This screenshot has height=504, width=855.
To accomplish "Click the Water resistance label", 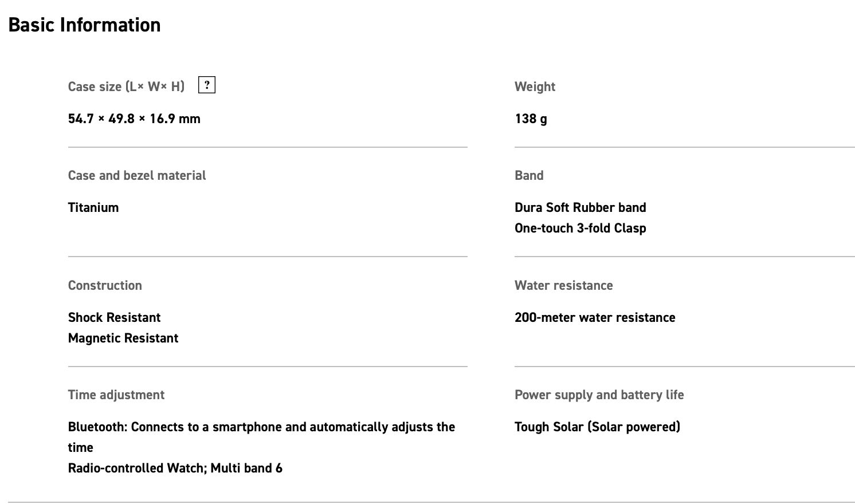I will click(x=563, y=285).
